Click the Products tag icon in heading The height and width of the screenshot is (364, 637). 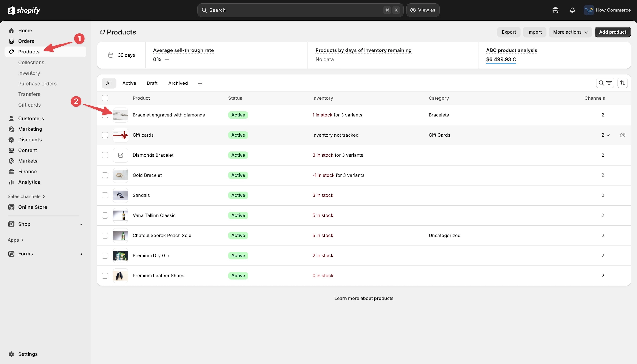click(x=102, y=32)
